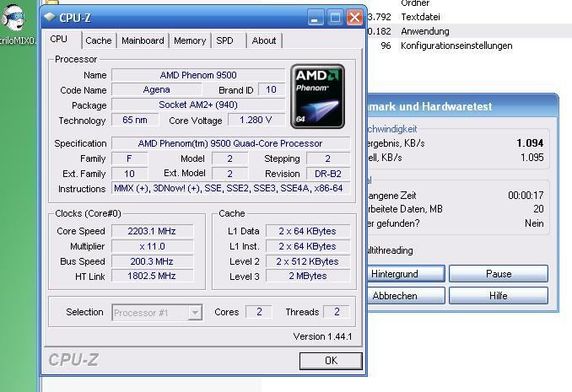Screen dimensions: 572x392
Task: Click the Name field AMD Phenom 9500
Action: tap(198, 75)
